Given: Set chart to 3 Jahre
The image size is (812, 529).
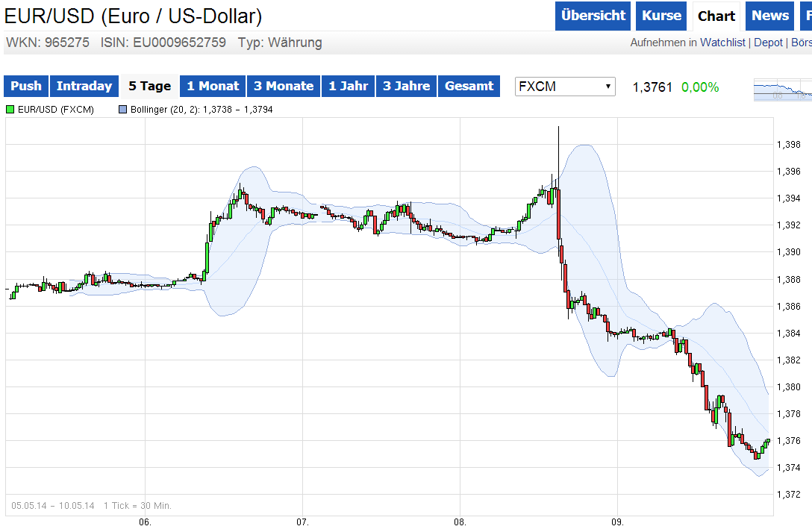Looking at the screenshot, I should click(x=407, y=87).
